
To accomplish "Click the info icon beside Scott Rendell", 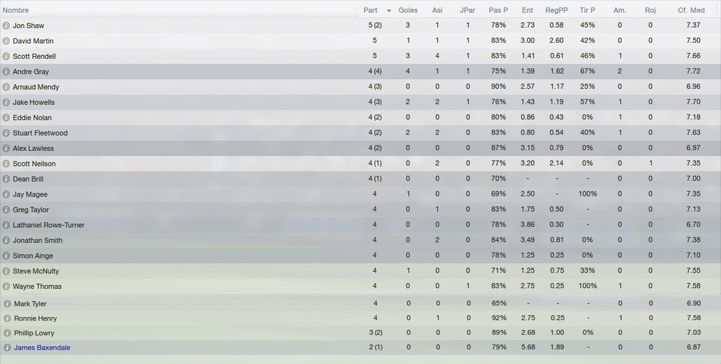I will (6, 57).
